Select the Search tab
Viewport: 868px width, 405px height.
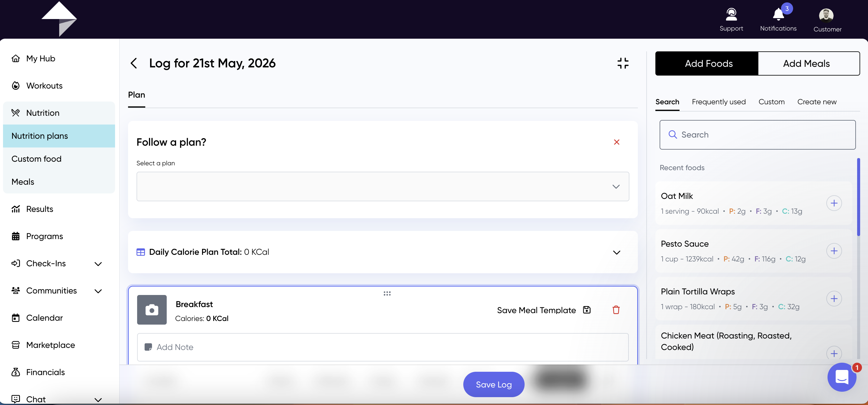click(x=667, y=102)
